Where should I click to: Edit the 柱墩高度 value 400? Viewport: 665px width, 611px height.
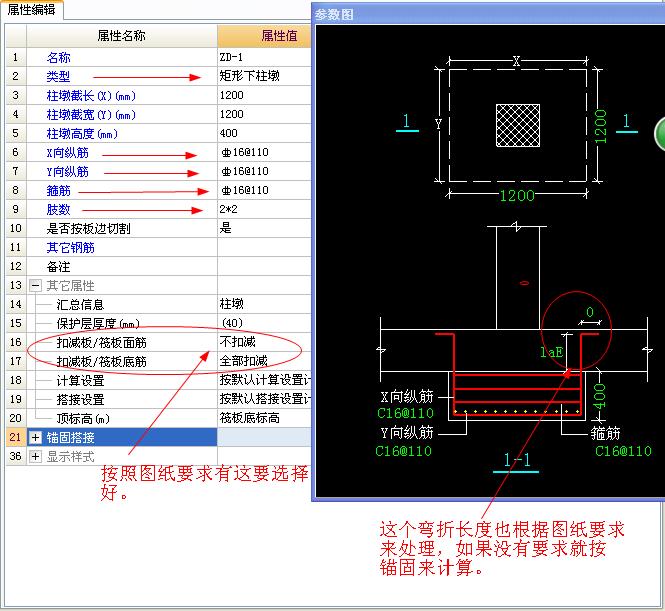(264, 133)
